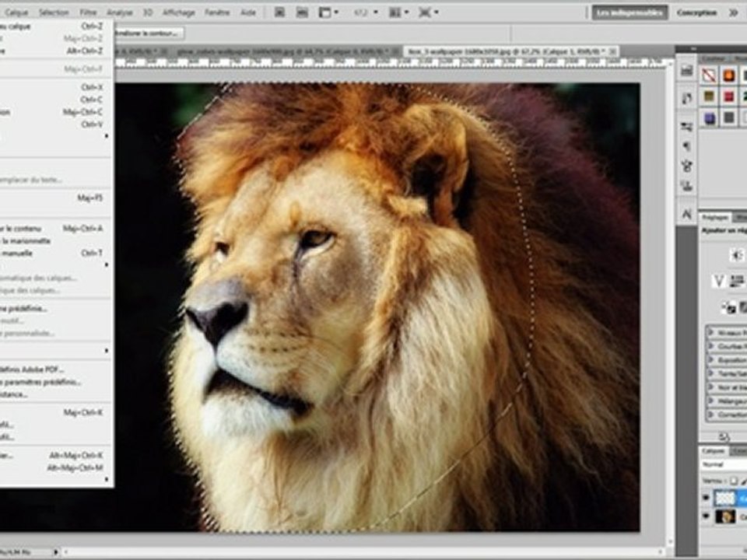Click the invert adjustment icon in the Réglages third row

point(728,308)
